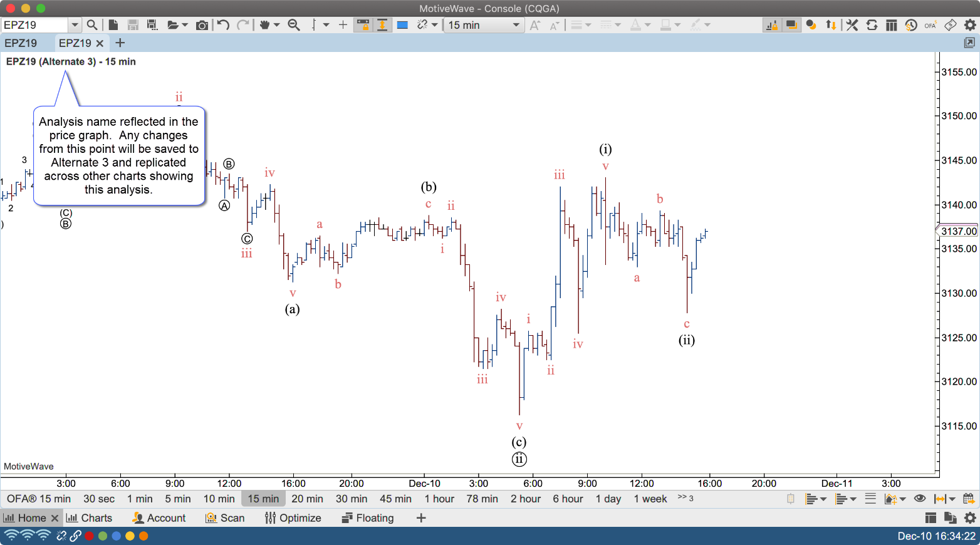This screenshot has height=545, width=980.
Task: Switch to the first EPZ19 chart tab
Action: (x=21, y=43)
